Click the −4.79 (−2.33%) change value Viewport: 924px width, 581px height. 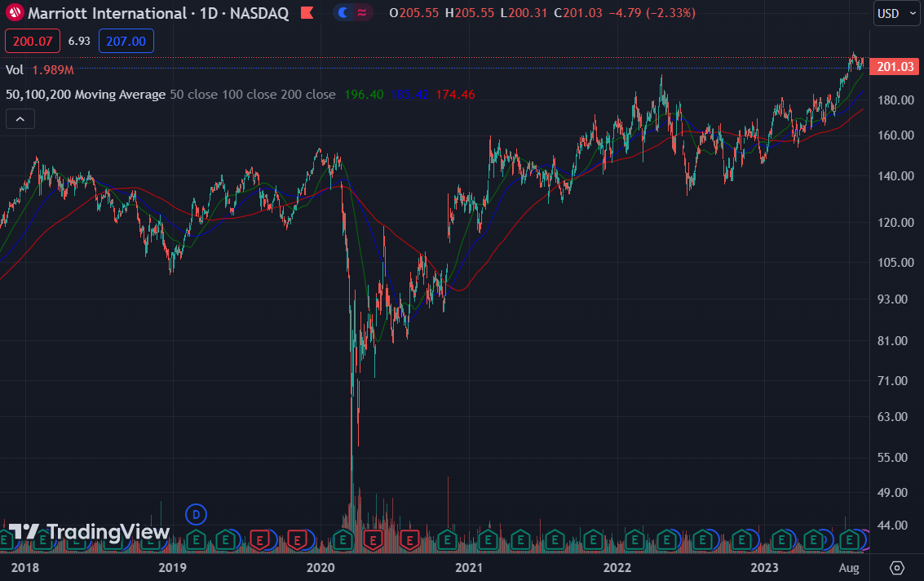coord(652,13)
